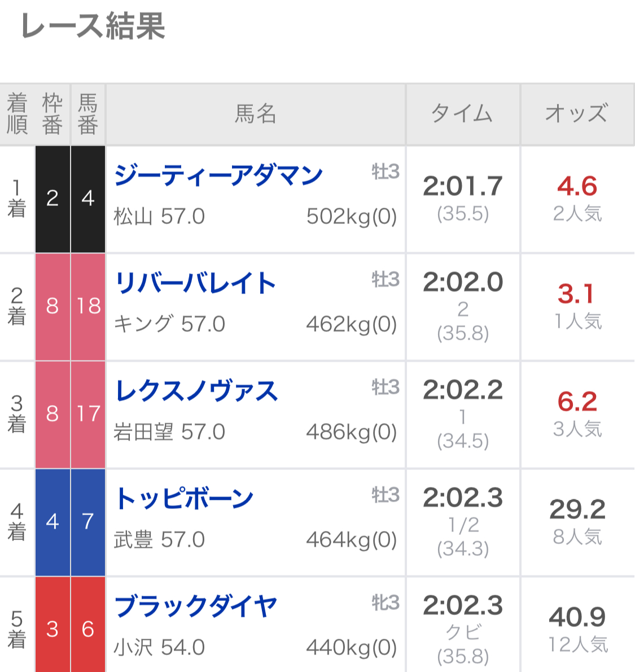Click the red frame number 3 cell

(x=52, y=629)
